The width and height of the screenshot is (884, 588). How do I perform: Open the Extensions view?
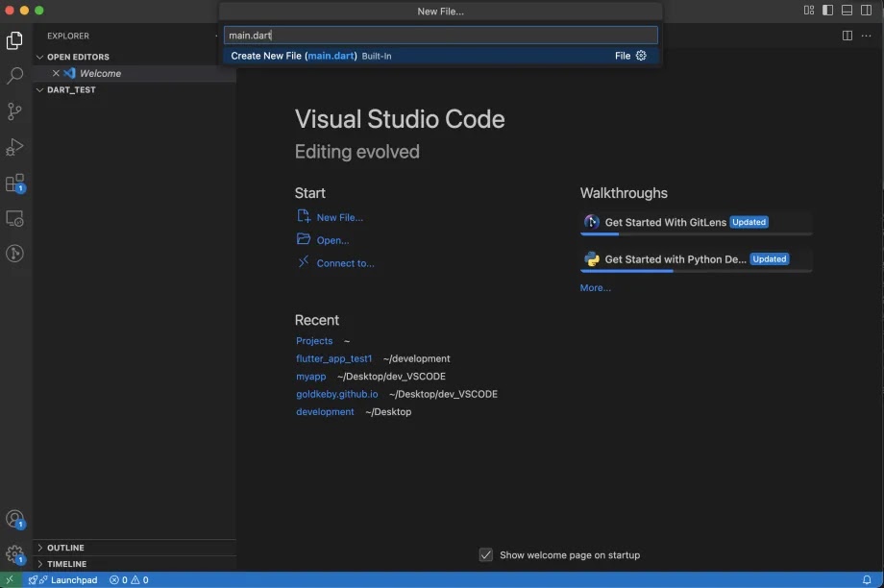pyautogui.click(x=14, y=183)
